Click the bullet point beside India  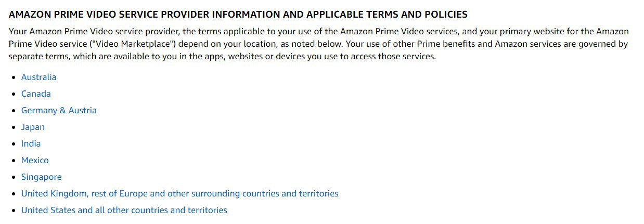(14, 144)
